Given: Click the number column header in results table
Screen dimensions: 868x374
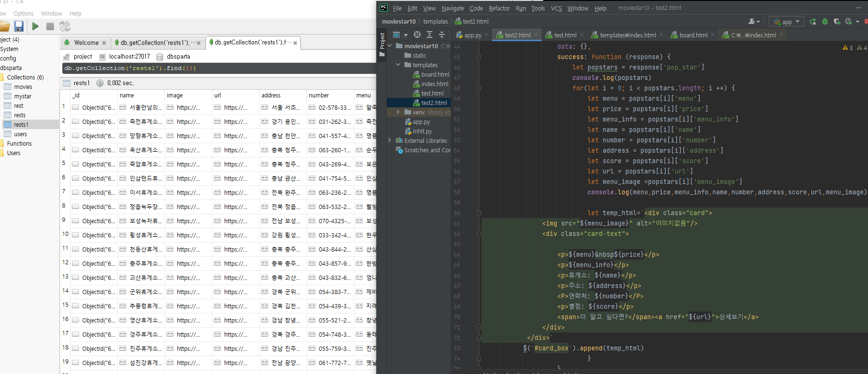Looking at the screenshot, I should click(x=319, y=95).
